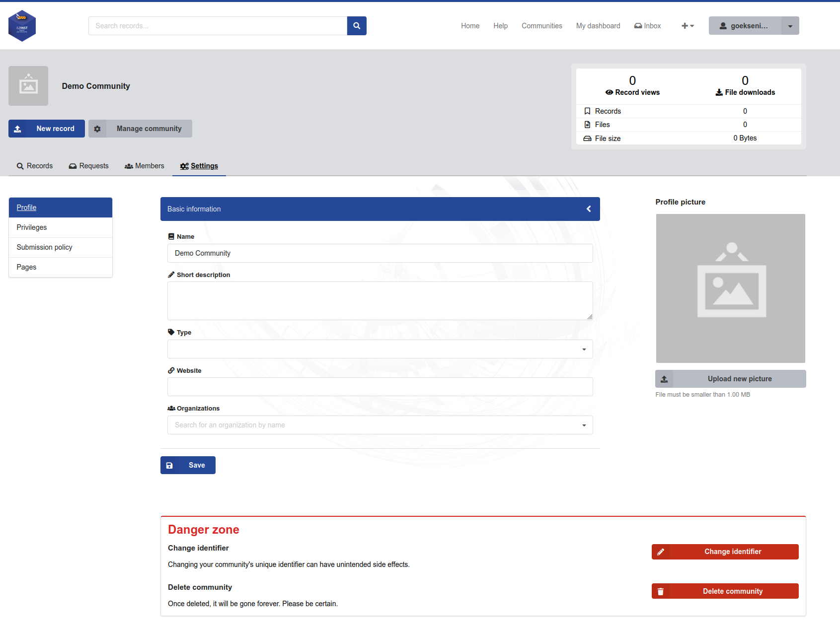840x628 pixels.
Task: Open My dashboard
Action: pos(598,26)
